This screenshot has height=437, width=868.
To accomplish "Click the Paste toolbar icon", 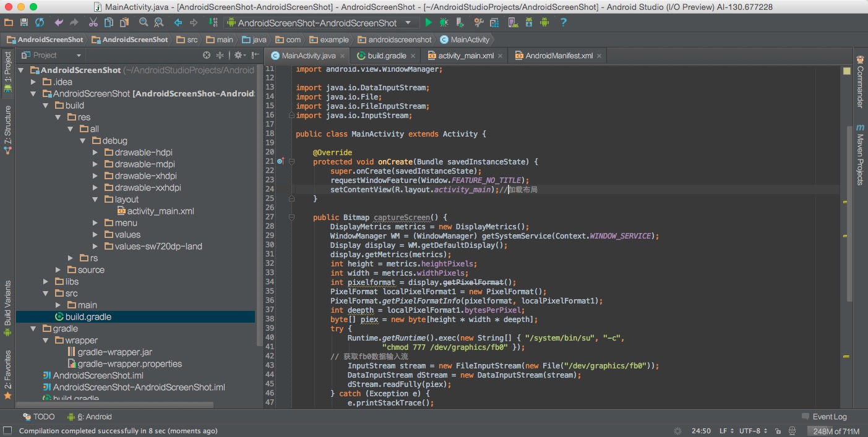I will coord(124,22).
